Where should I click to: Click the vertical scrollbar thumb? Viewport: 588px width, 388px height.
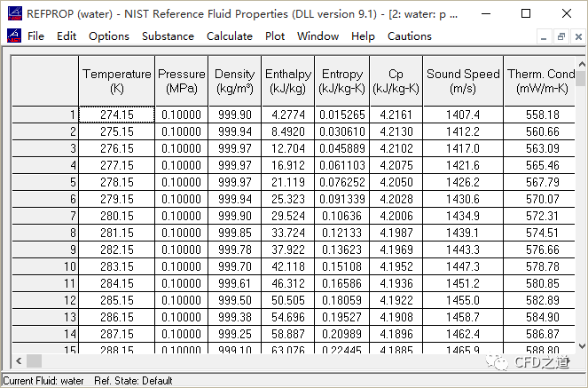coord(581,78)
